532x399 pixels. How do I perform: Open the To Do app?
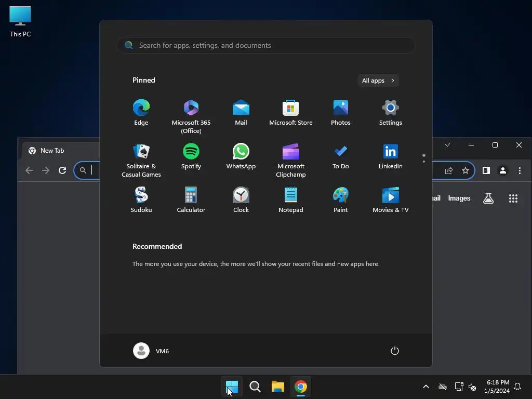[x=341, y=157]
